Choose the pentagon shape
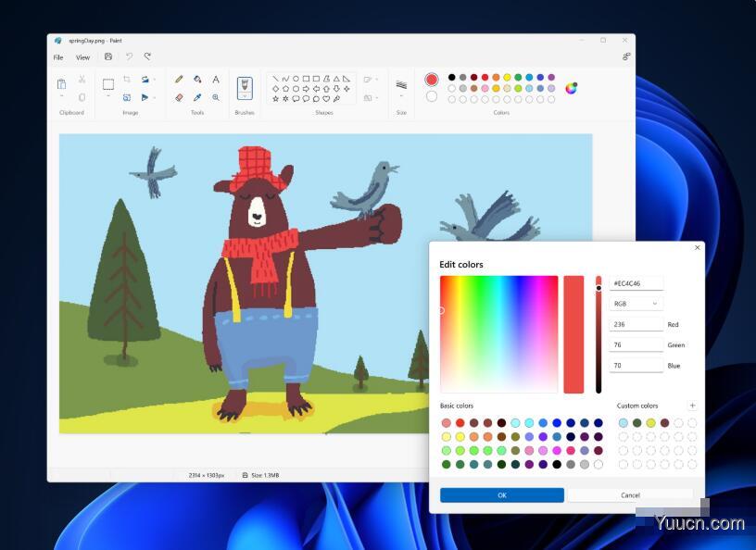The image size is (756, 550). click(x=285, y=89)
